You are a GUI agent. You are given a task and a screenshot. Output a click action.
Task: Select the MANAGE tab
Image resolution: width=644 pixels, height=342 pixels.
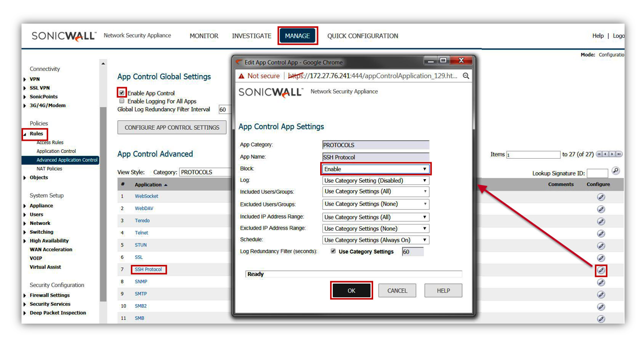pos(298,36)
